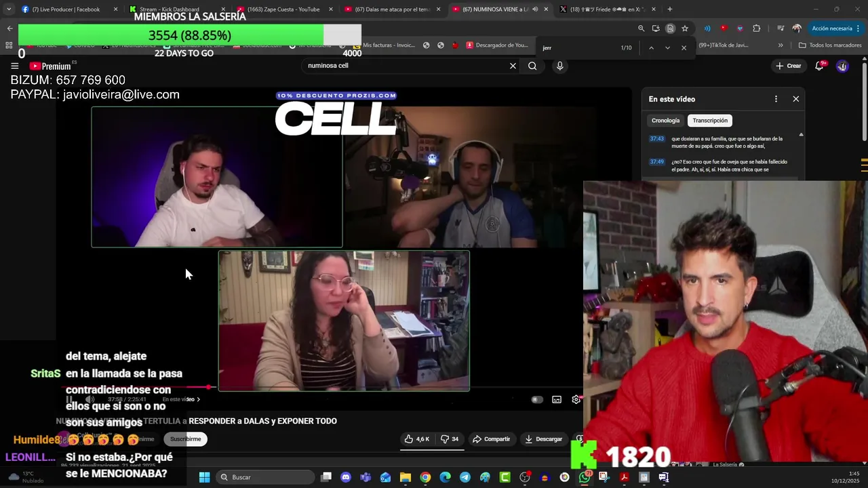Open the video player settings gear
The height and width of the screenshot is (488, 868).
tap(576, 399)
